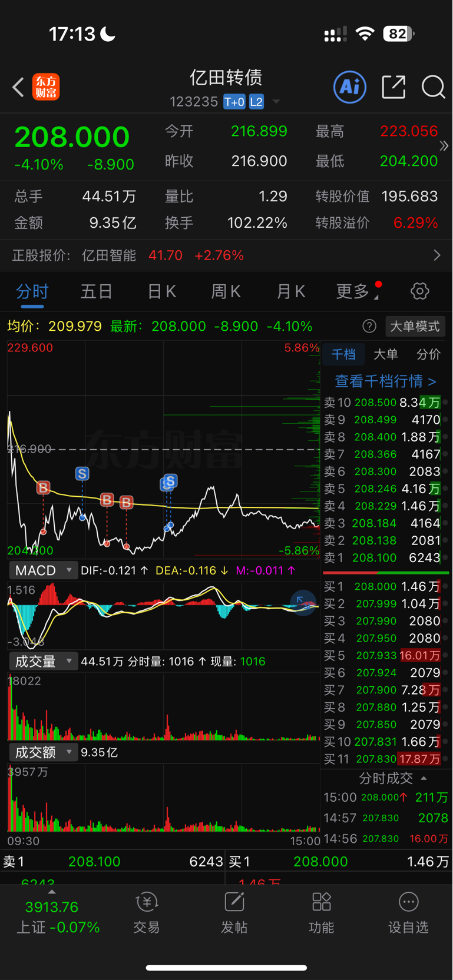Select the 卖5 208.246 order row
Screen dimensions: 453x980
pos(385,489)
